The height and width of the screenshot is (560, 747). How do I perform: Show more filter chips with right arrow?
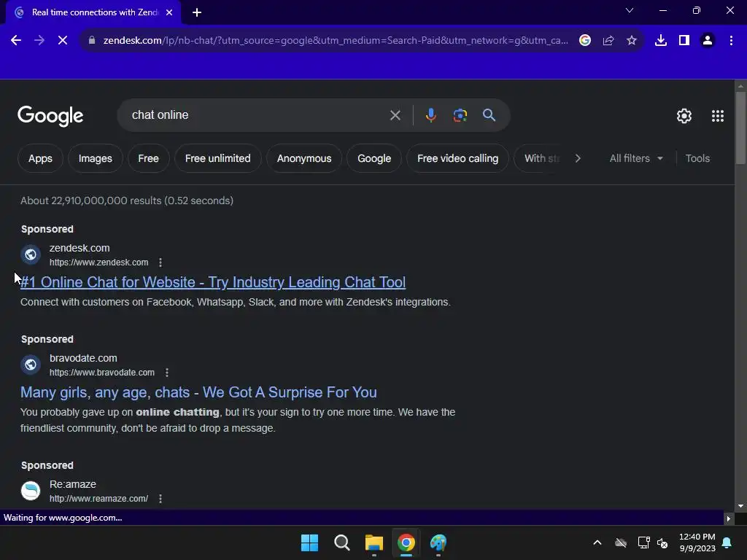(578, 158)
